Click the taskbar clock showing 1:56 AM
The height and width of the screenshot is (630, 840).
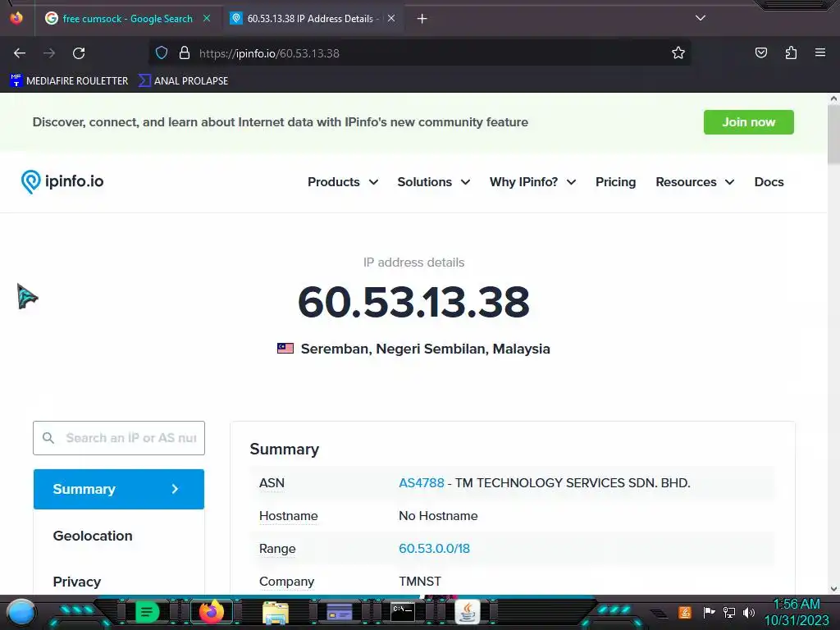click(x=797, y=612)
